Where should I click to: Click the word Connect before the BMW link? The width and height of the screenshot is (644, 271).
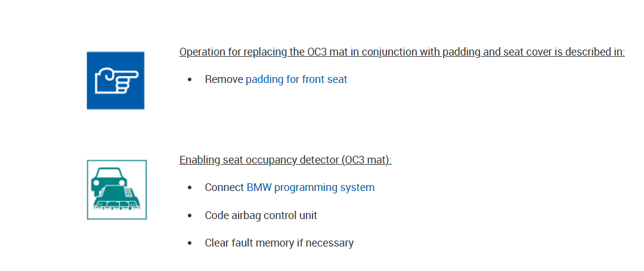[224, 187]
